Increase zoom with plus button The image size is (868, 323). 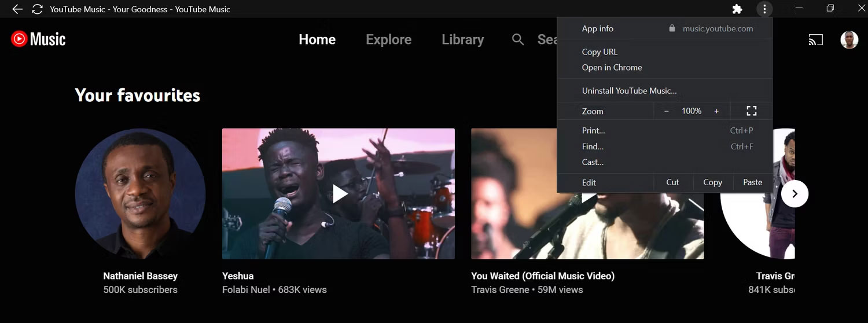[x=716, y=111]
